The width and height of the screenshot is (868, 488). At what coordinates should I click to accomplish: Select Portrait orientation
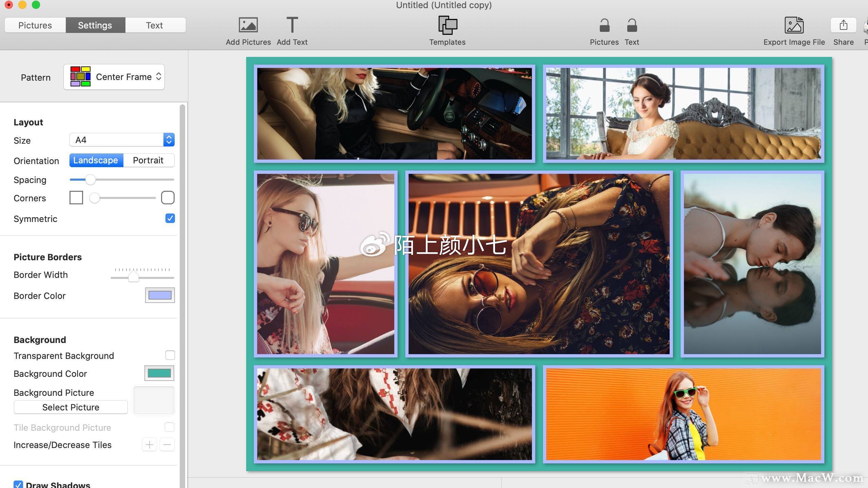coord(148,160)
